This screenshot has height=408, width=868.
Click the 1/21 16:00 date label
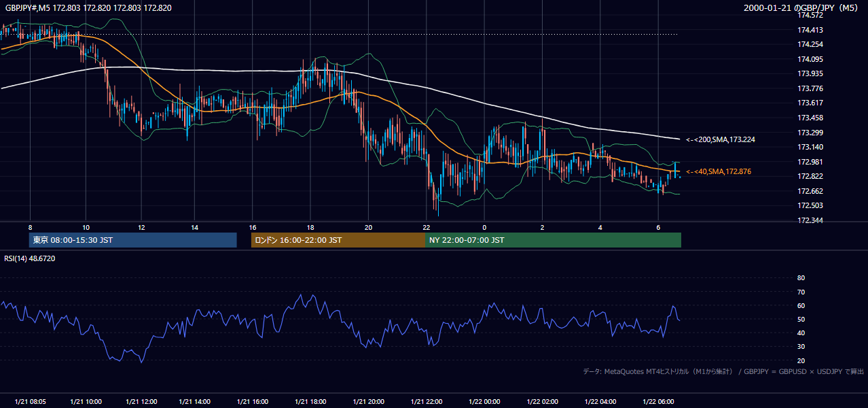pyautogui.click(x=253, y=402)
